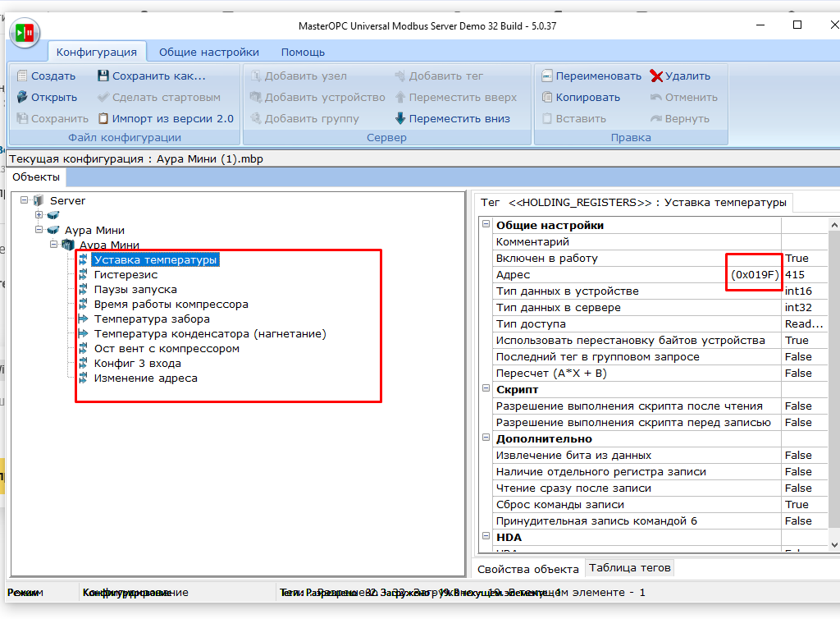Click the Копировать icon
This screenshot has height=619, width=840.
(547, 97)
